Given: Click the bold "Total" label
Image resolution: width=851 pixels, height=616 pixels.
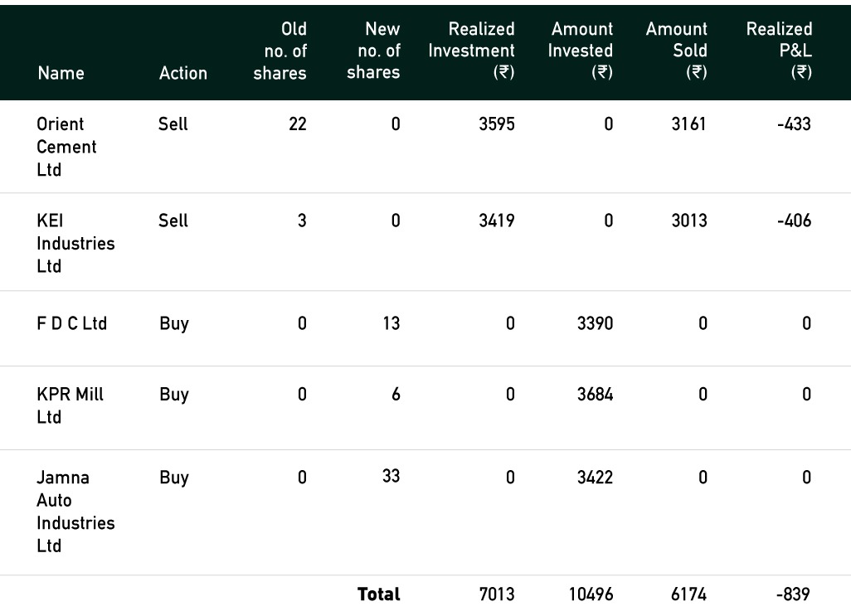Looking at the screenshot, I should pos(379,594).
